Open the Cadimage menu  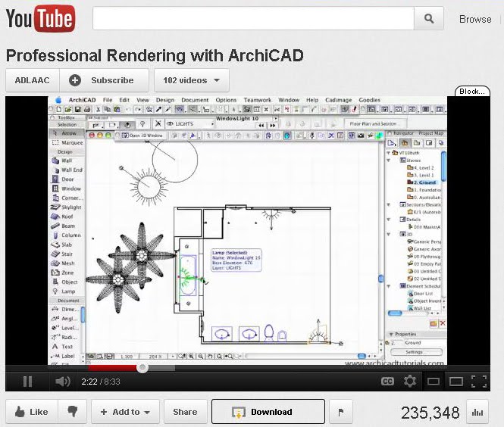339,100
